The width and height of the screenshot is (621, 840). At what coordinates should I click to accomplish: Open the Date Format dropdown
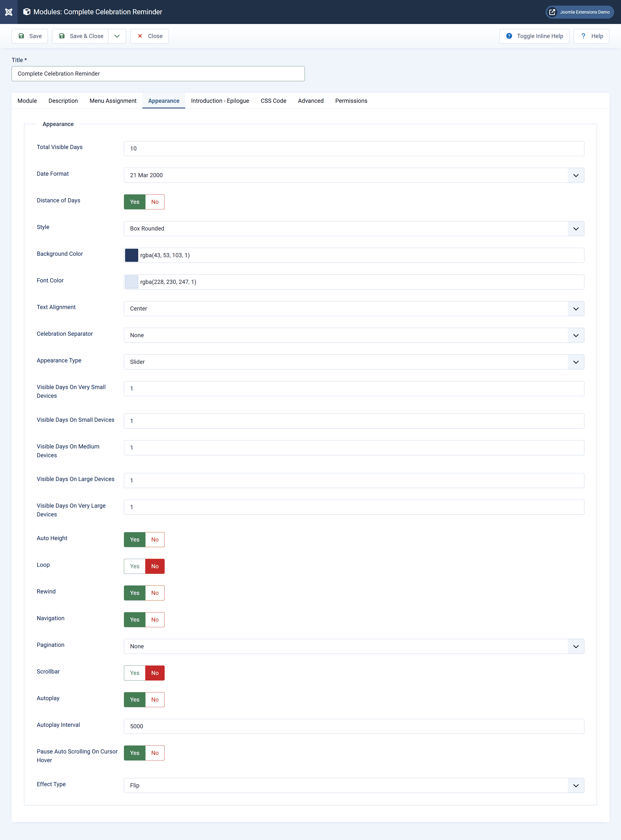click(354, 175)
